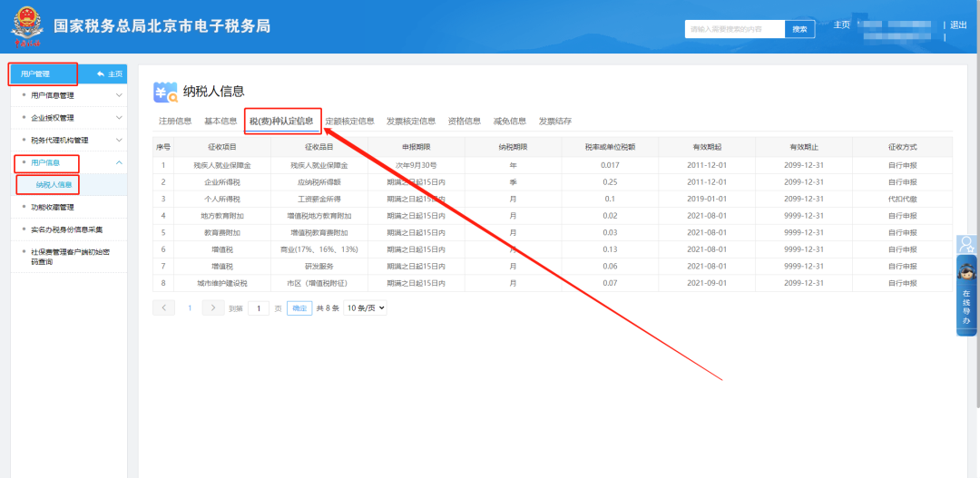This screenshot has height=478, width=980.
Task: Select 功能收藏管理 in the sidebar
Action: click(x=53, y=207)
